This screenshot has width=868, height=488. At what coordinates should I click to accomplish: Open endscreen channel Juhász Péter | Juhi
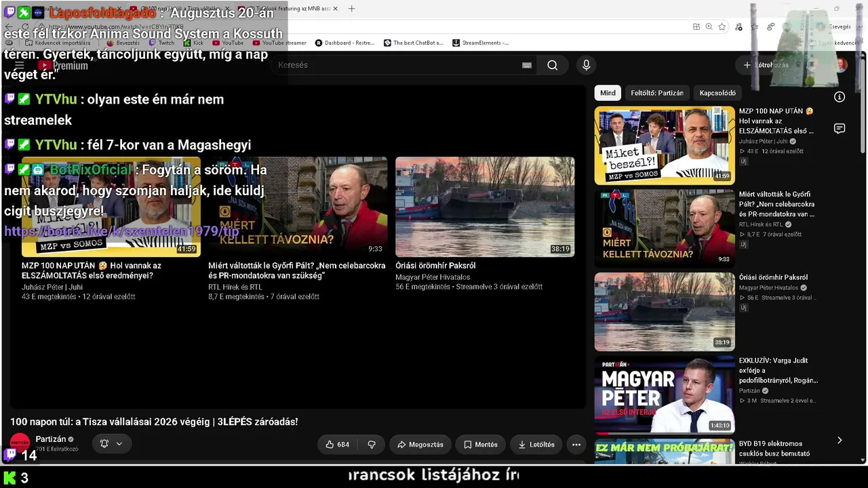[52, 287]
